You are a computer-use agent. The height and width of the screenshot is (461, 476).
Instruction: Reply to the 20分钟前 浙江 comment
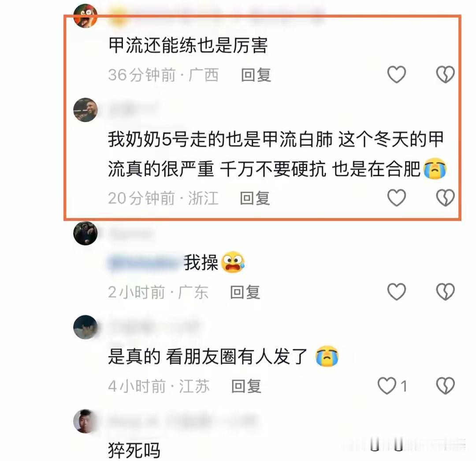255,198
